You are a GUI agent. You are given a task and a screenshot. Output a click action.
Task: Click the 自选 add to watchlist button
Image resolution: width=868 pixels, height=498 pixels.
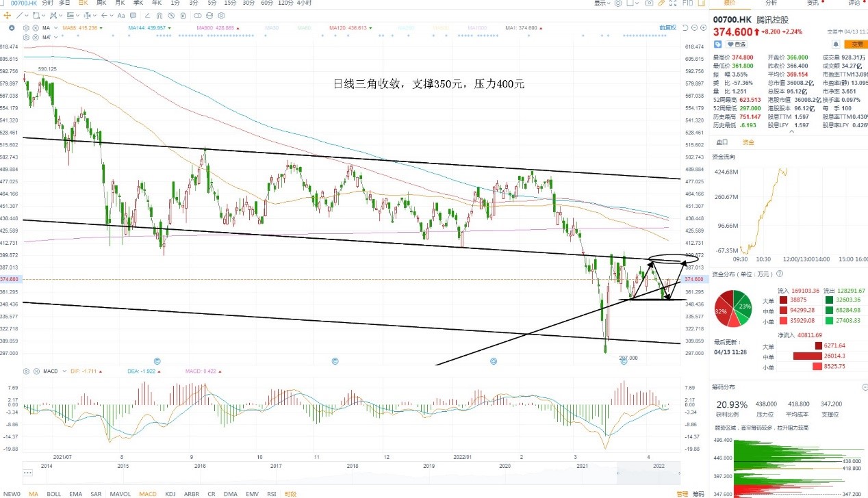[737, 44]
